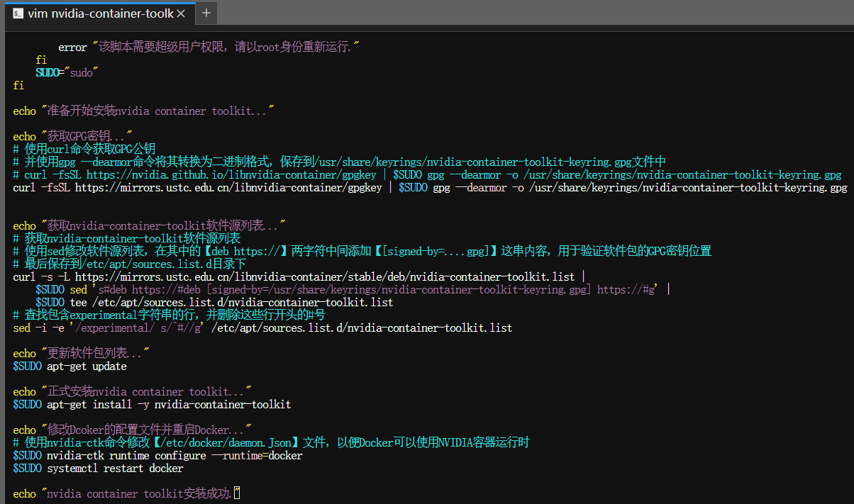Click the echo line about fetching GPG key
Screen dimensions: 854x504
point(72,136)
